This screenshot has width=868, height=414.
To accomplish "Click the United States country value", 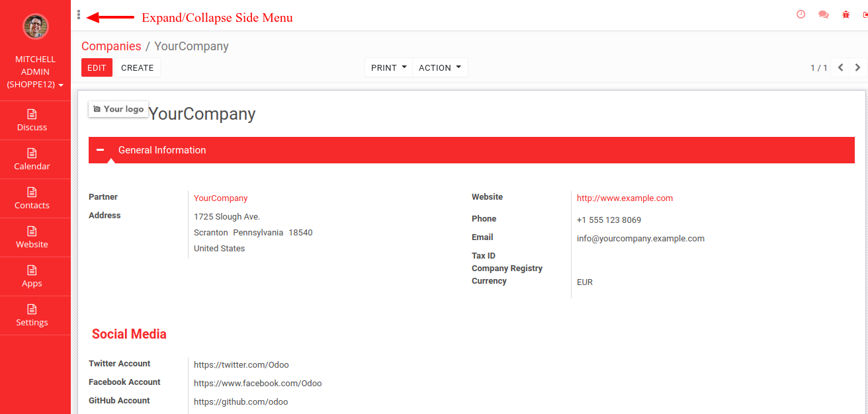I will click(219, 249).
